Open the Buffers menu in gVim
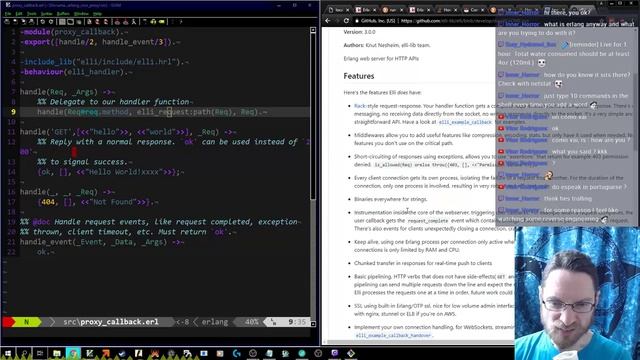The width and height of the screenshot is (640, 360). [x=63, y=14]
